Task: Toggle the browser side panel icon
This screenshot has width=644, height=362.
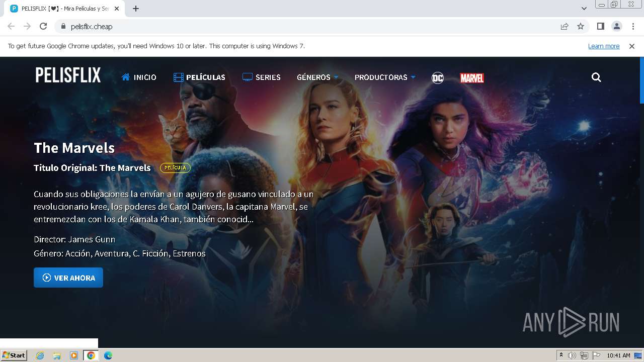Action: (x=600, y=26)
